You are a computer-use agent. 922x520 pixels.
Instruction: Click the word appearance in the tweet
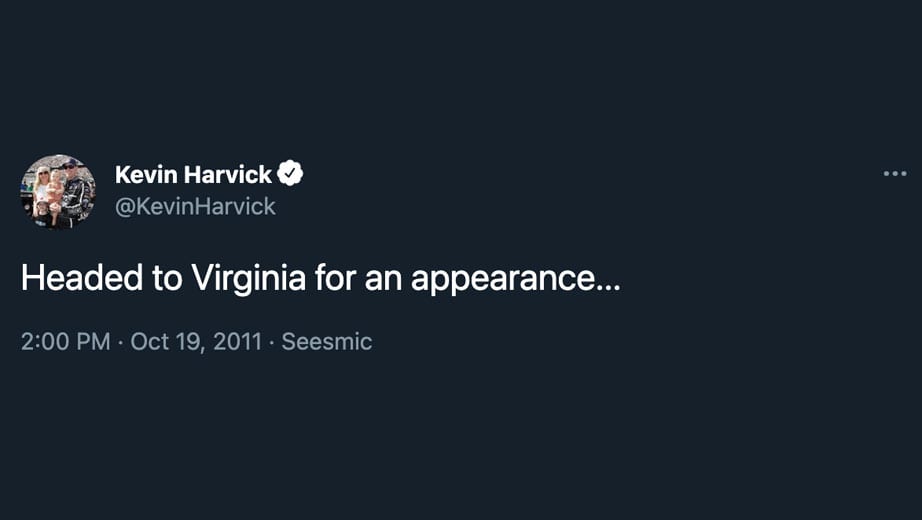[x=503, y=279]
